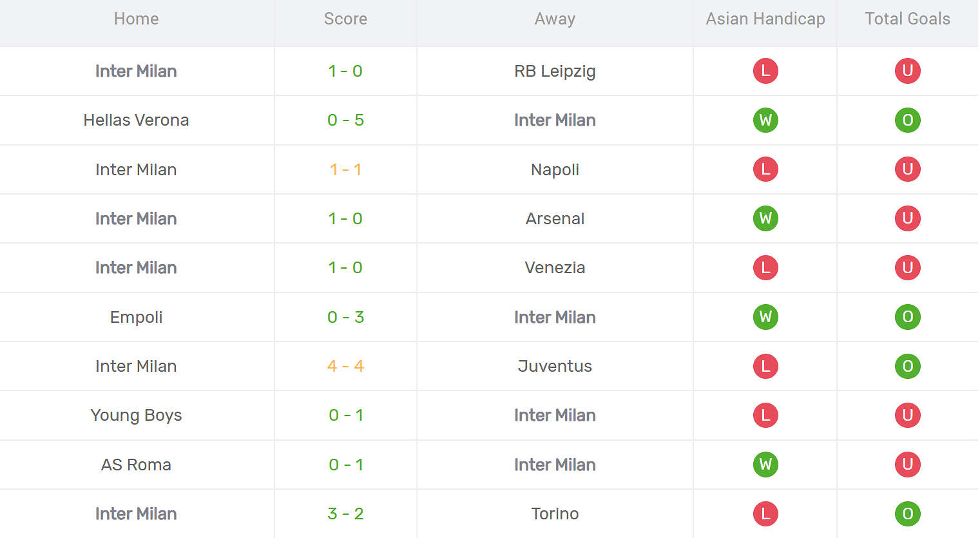This screenshot has width=980, height=538.
Task: Click the green W badge in Hellas Verona row
Action: pyautogui.click(x=765, y=120)
